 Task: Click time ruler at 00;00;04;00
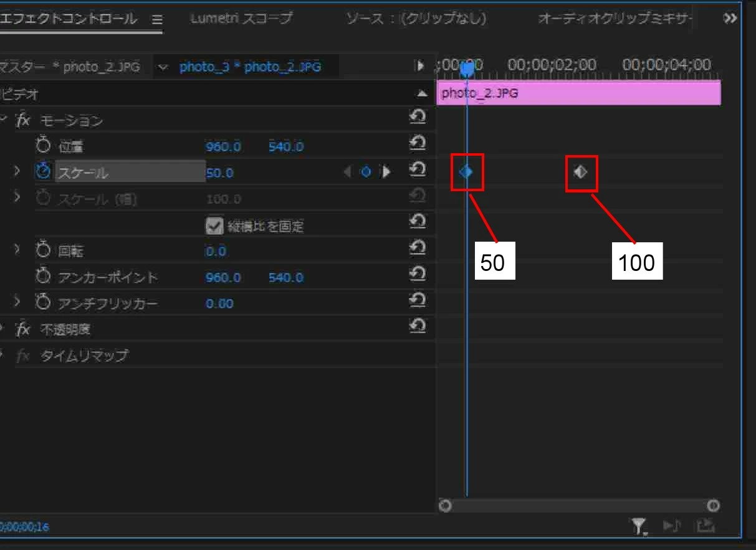point(666,65)
